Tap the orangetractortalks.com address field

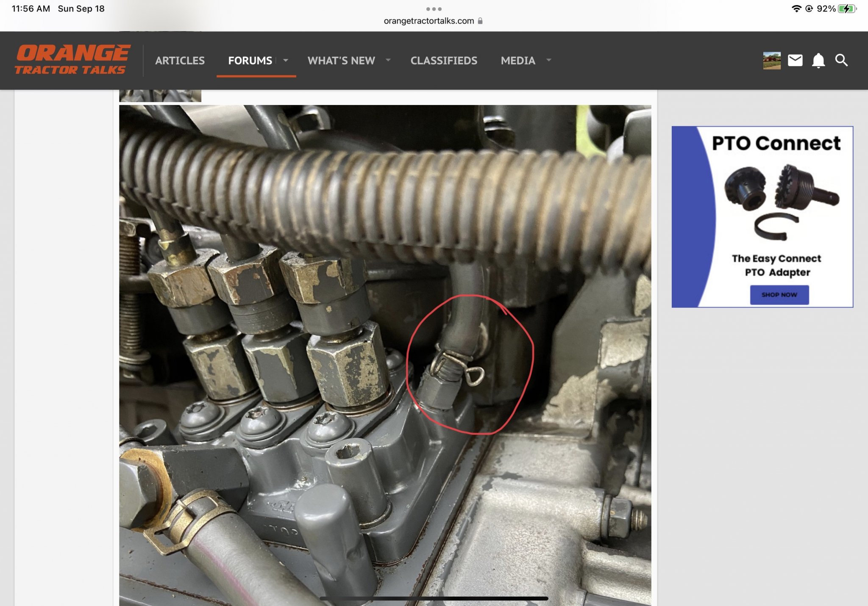coord(428,21)
